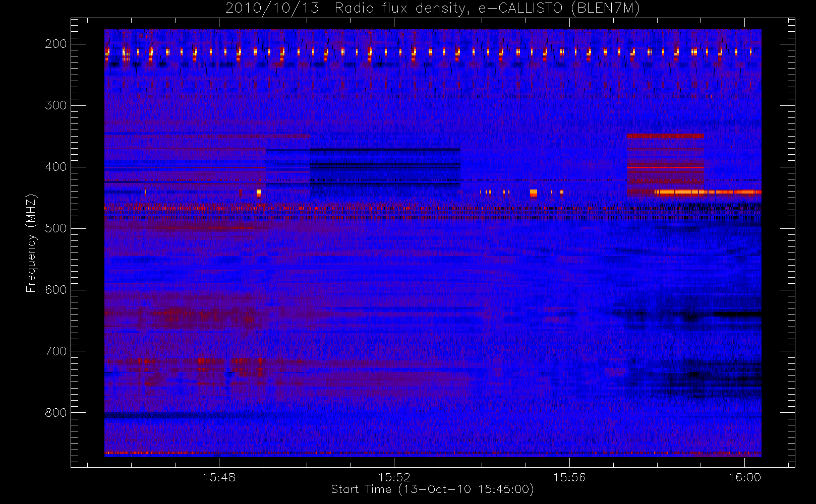Click the 800 frequency tick label

pos(56,413)
